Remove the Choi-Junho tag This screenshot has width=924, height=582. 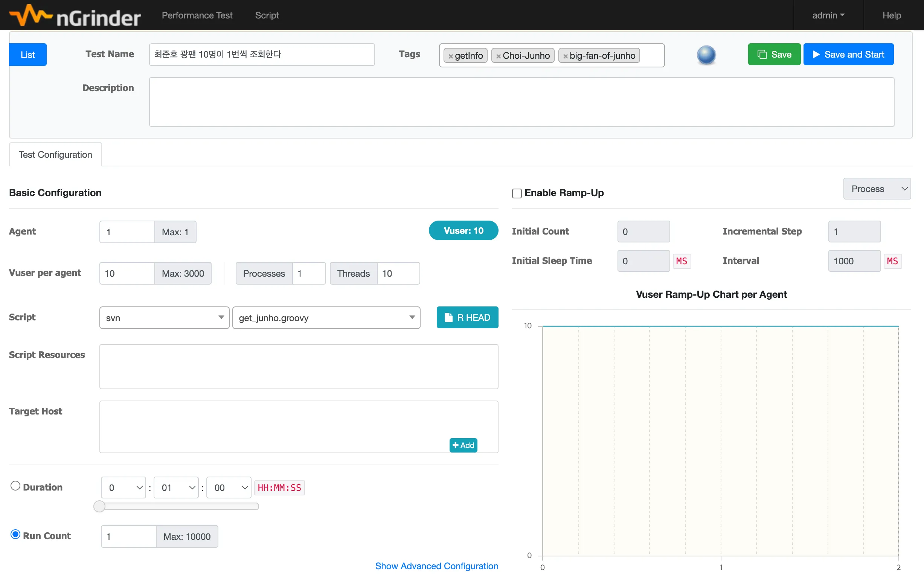pyautogui.click(x=498, y=56)
